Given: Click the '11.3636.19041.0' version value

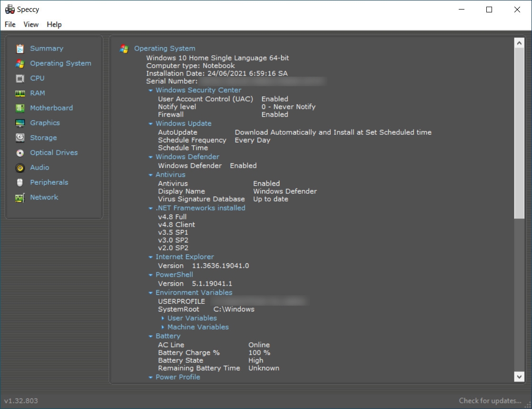Looking at the screenshot, I should pos(220,266).
